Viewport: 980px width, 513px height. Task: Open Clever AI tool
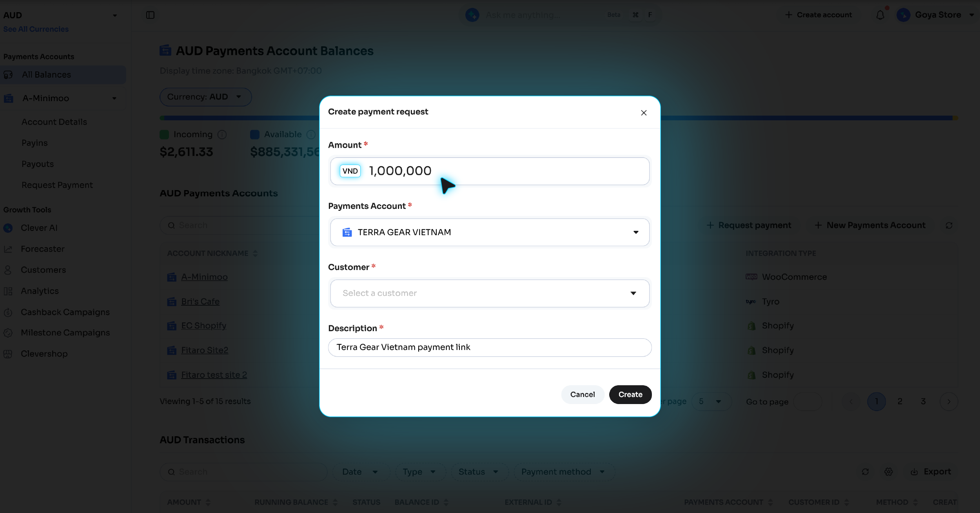pos(39,228)
